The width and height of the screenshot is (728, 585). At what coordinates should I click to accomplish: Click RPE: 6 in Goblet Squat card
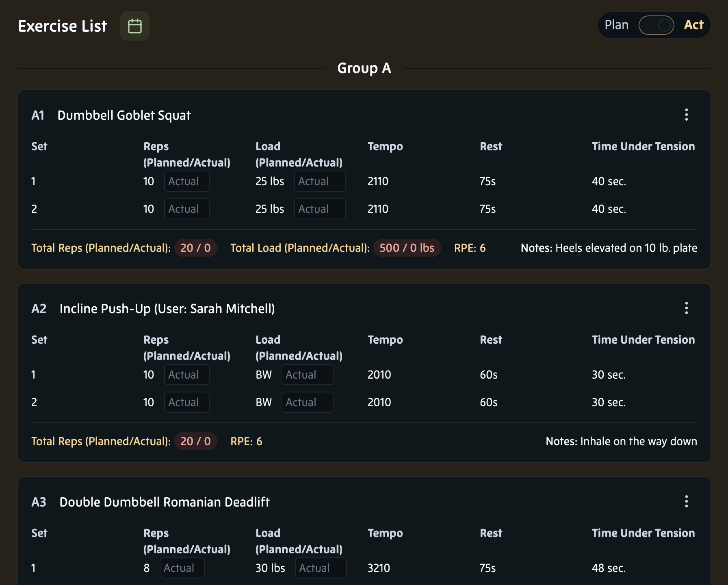tap(470, 248)
